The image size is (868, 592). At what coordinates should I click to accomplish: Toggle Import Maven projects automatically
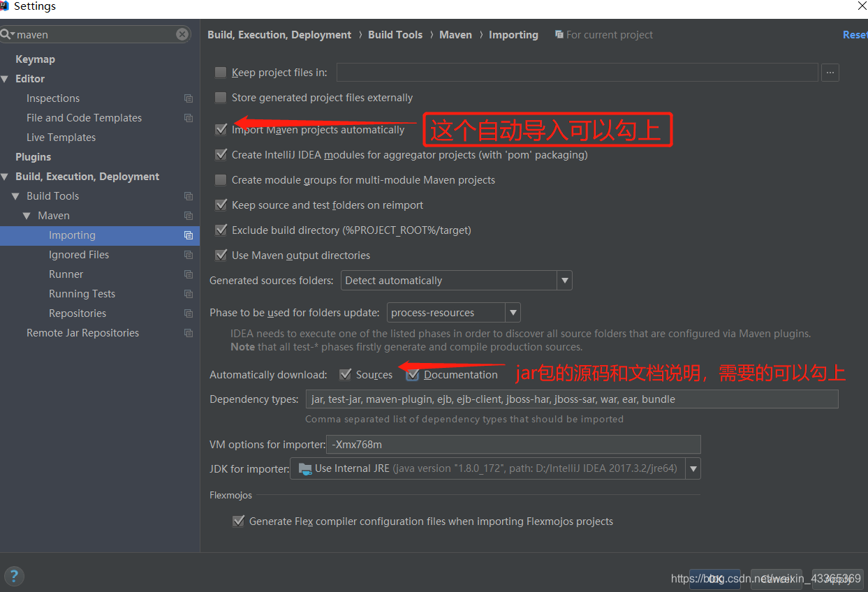[x=221, y=129]
